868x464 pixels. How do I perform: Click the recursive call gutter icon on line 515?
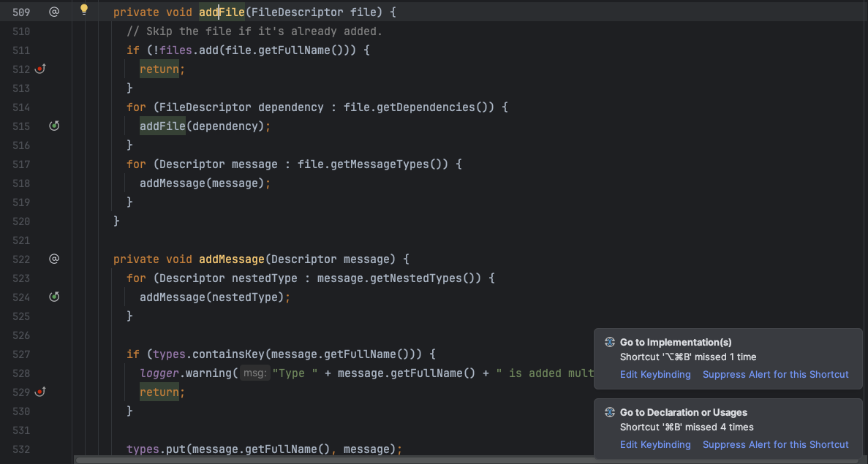[54, 126]
